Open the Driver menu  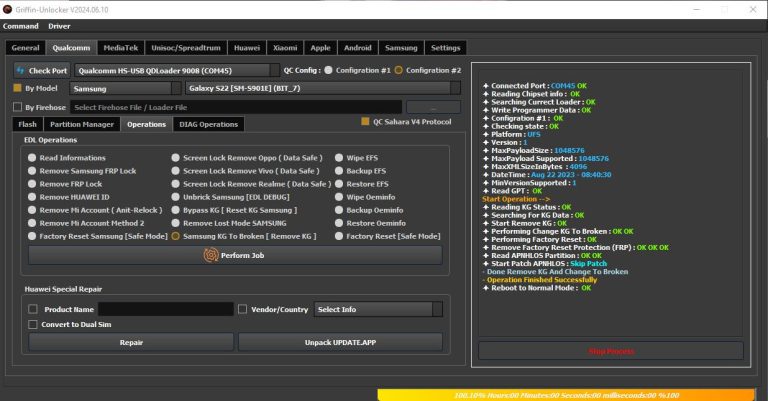[x=60, y=26]
